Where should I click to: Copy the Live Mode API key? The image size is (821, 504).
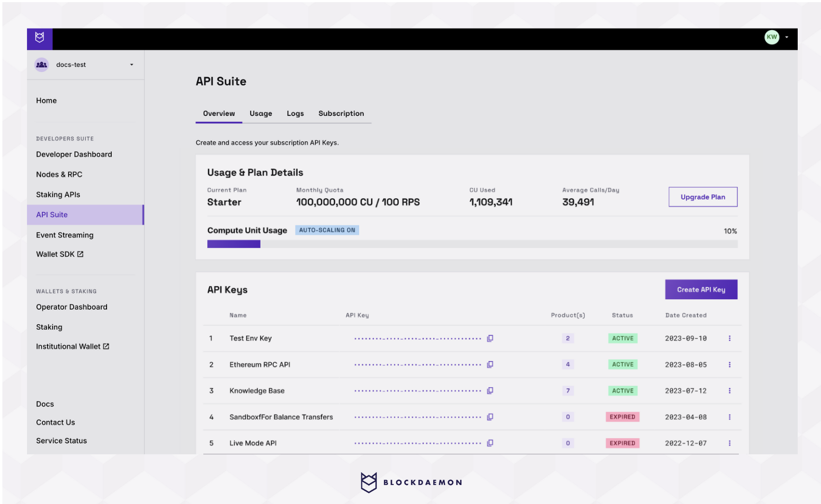click(x=490, y=443)
